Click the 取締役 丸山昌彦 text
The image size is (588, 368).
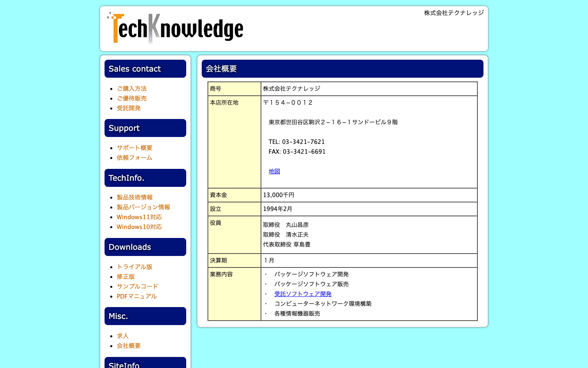(286, 225)
